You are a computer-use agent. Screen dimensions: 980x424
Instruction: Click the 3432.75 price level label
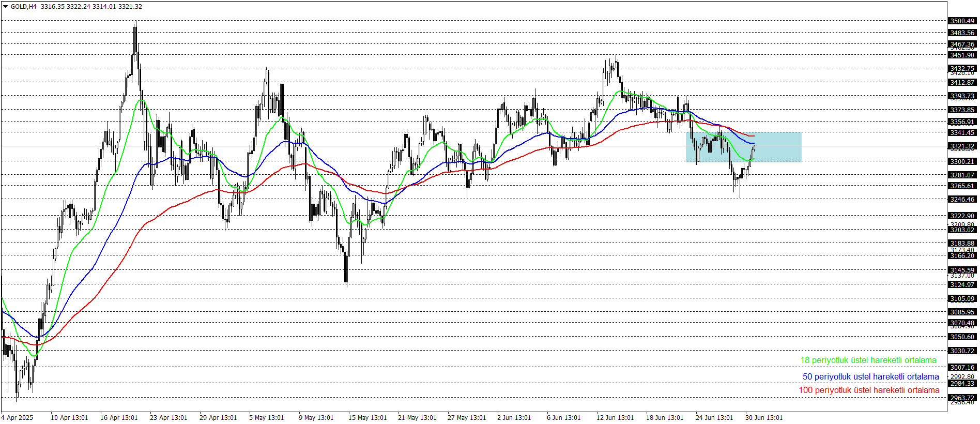click(x=962, y=69)
